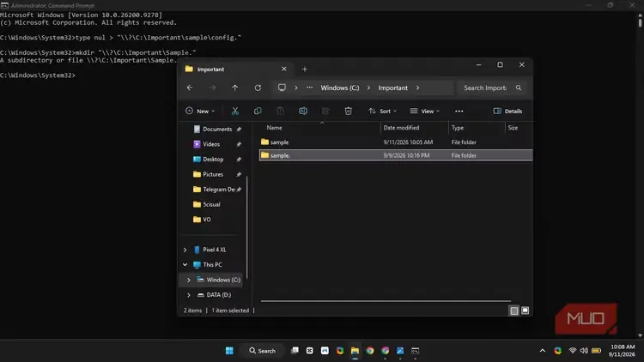644x362 pixels.
Task: Click chevron after Important in address bar
Action: point(417,87)
